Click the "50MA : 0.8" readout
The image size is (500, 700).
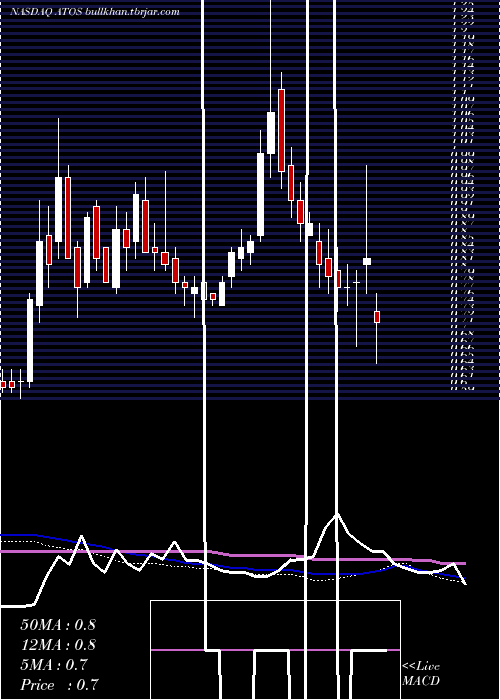point(58,625)
